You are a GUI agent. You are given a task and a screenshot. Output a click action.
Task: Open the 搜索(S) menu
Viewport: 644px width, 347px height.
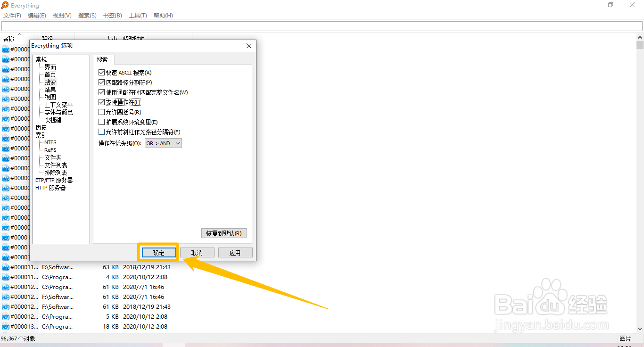pos(87,16)
